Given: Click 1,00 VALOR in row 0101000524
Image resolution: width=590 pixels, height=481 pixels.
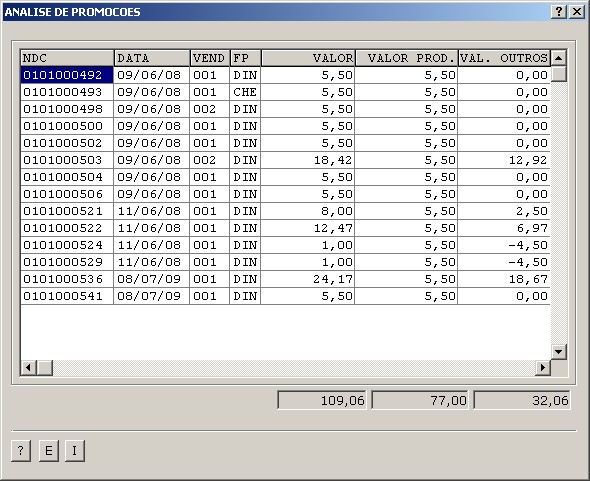Looking at the screenshot, I should point(308,245).
